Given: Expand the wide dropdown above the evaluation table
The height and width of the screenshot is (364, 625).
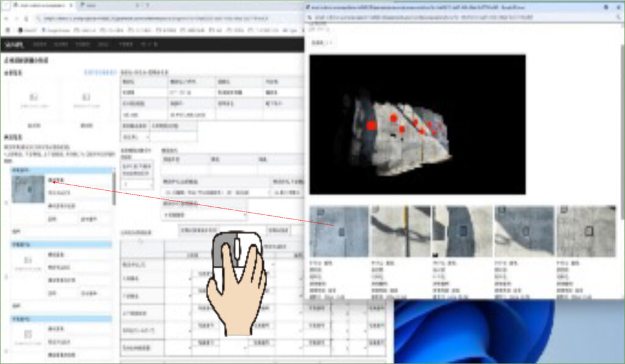Looking at the screenshot, I should pyautogui.click(x=204, y=215).
